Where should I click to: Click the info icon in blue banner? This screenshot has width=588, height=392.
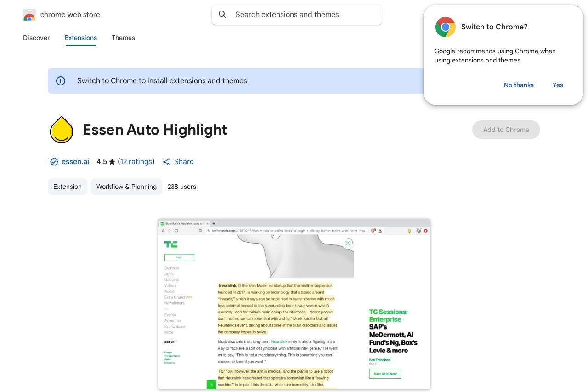click(61, 81)
